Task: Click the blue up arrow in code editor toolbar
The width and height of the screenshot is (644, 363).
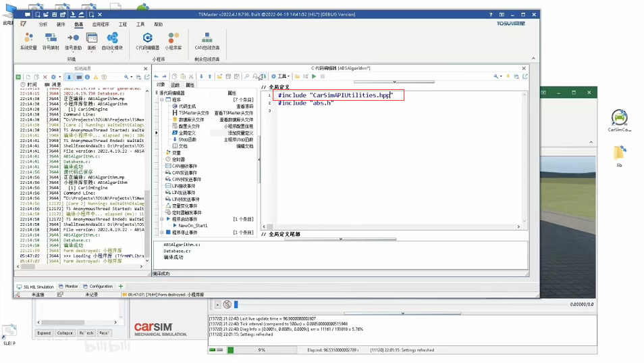Action: (209, 76)
